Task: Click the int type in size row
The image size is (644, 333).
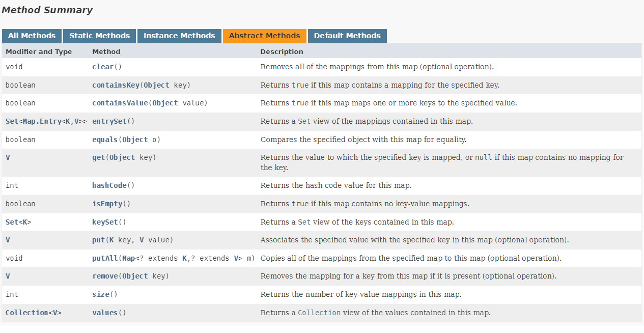Action: pyautogui.click(x=12, y=294)
